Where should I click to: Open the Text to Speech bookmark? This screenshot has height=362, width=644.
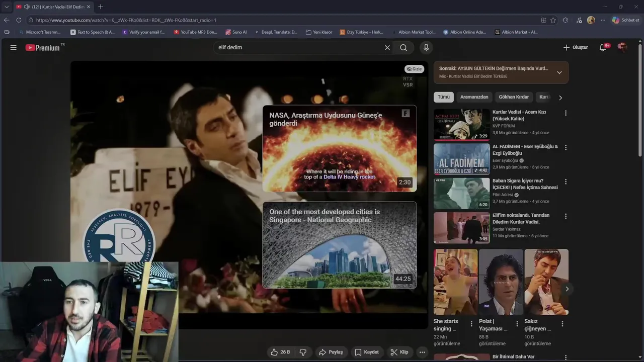(93, 32)
